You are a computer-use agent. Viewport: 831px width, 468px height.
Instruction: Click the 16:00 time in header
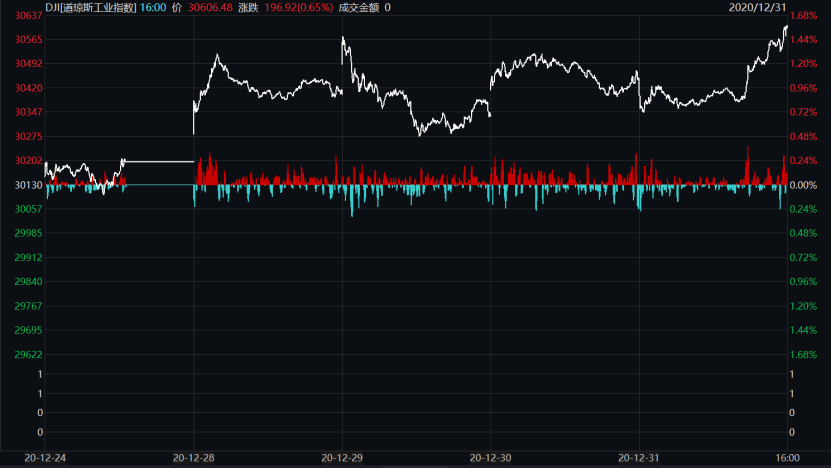pyautogui.click(x=153, y=7)
